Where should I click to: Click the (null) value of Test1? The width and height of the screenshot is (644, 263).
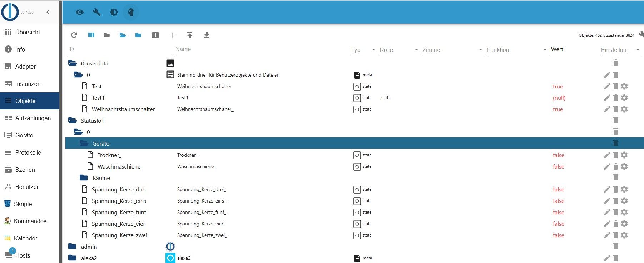pyautogui.click(x=559, y=98)
